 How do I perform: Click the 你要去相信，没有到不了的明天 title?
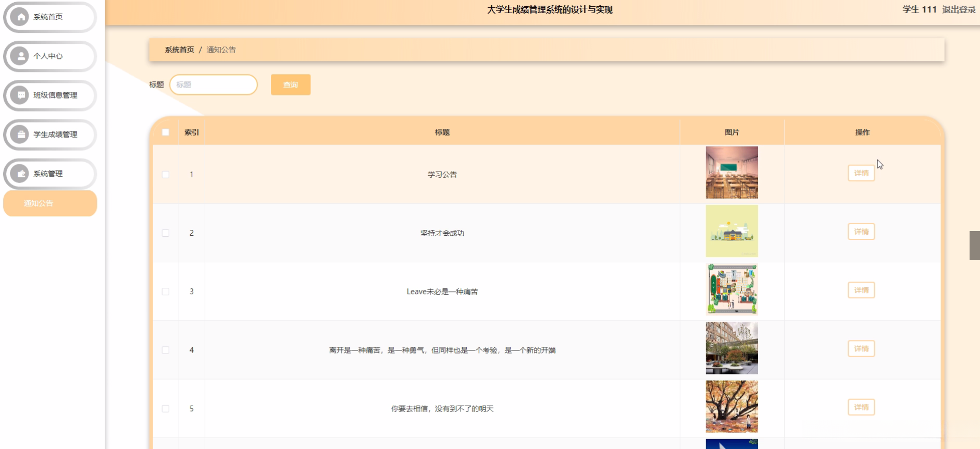(442, 409)
